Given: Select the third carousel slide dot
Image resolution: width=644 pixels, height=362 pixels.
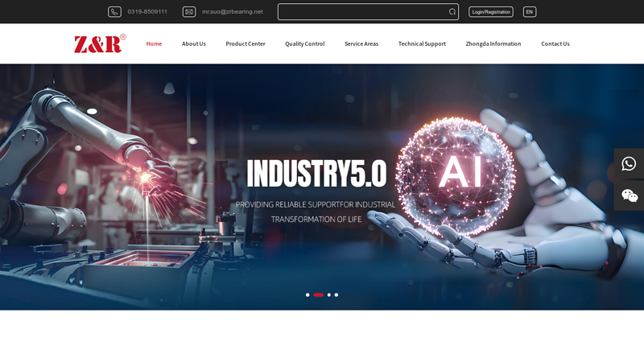Looking at the screenshot, I should click(x=329, y=294).
